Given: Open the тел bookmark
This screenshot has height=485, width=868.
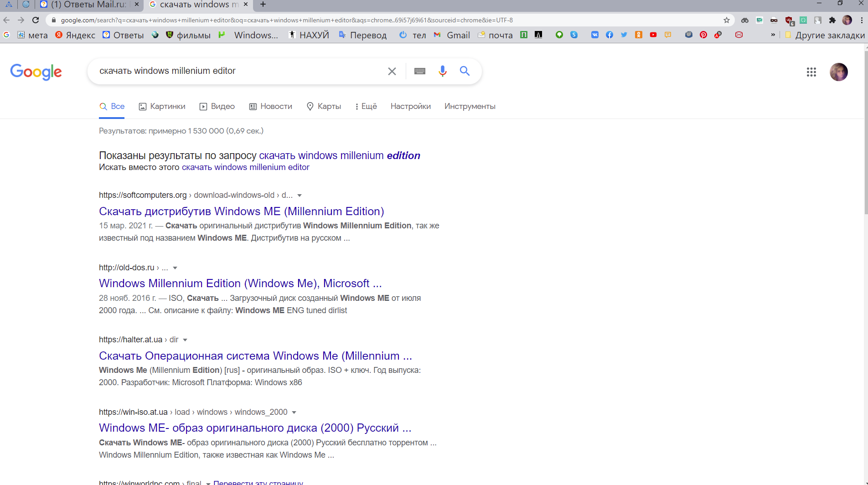Looking at the screenshot, I should 413,35.
